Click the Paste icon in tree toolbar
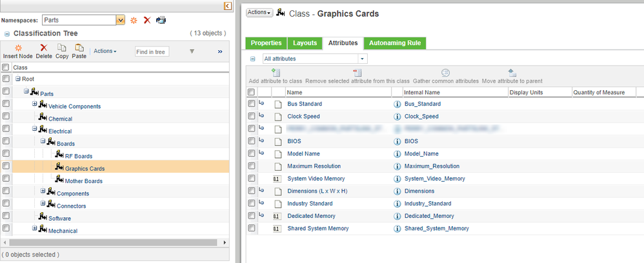The image size is (644, 263). (x=79, y=48)
